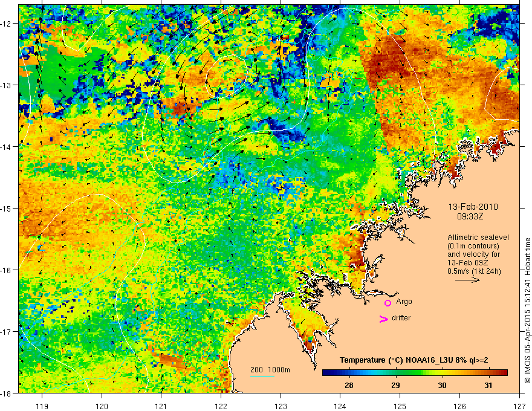Image resolution: width=532 pixels, height=411 pixels.
Task: Click the latitude axis label '-15'
Action: 7,208
